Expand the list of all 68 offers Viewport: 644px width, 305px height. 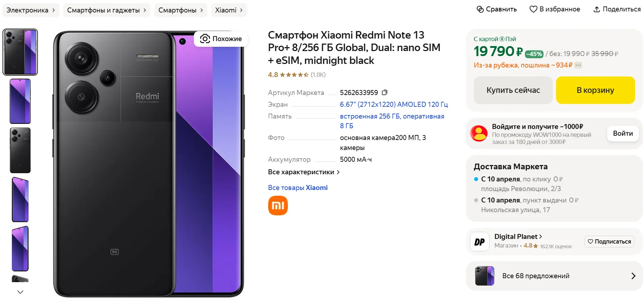click(633, 276)
